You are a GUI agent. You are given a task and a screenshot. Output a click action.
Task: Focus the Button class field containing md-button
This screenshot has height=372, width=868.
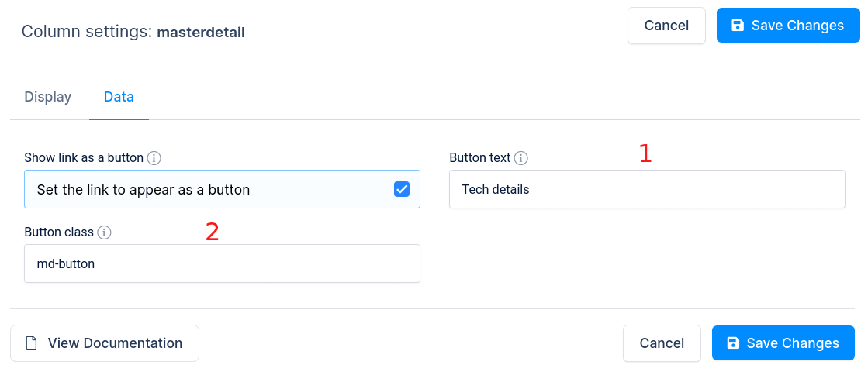tap(222, 263)
